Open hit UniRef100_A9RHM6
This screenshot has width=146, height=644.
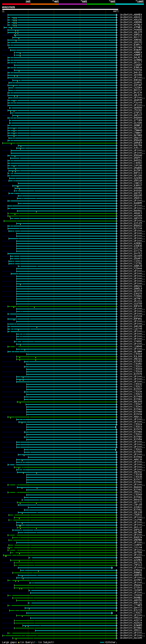[131, 22]
